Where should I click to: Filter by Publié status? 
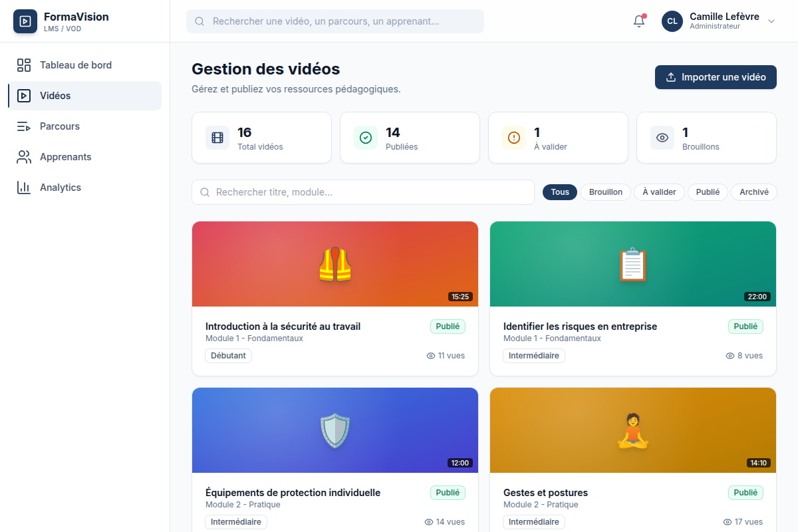pyautogui.click(x=708, y=192)
